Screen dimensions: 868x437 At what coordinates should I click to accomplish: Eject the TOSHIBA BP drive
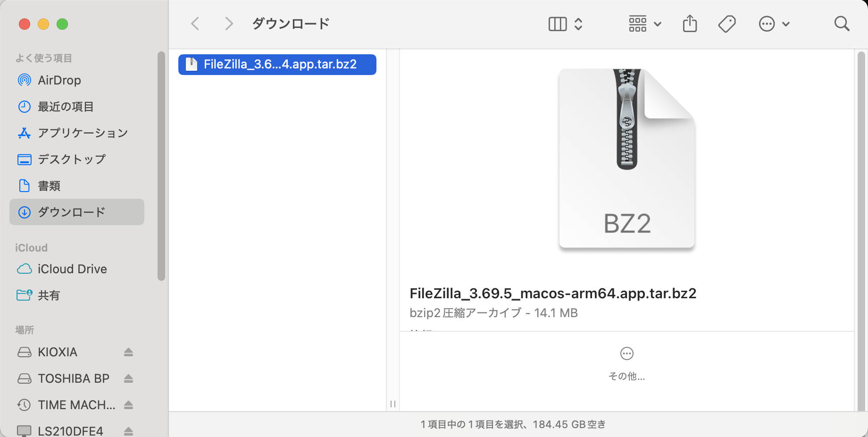click(x=128, y=378)
